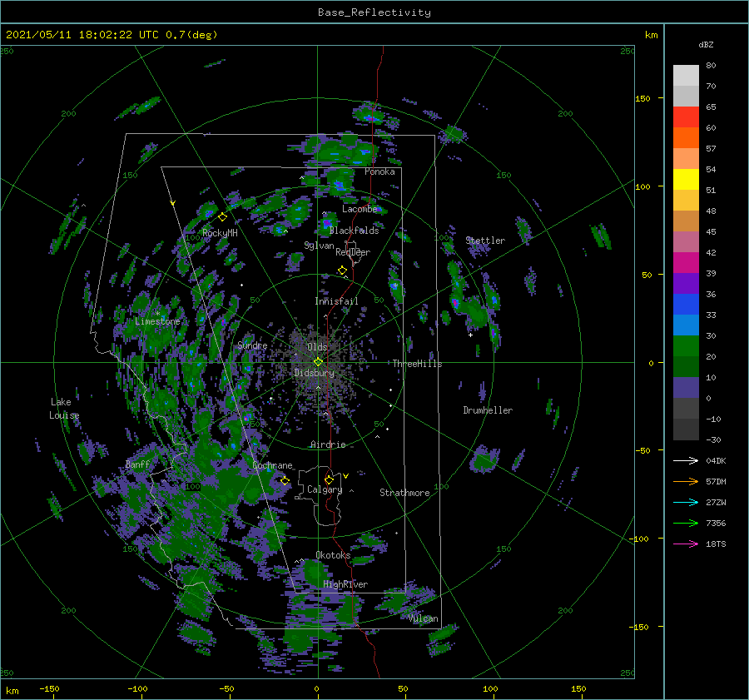Click the Base_Reflectivity title

click(x=374, y=12)
